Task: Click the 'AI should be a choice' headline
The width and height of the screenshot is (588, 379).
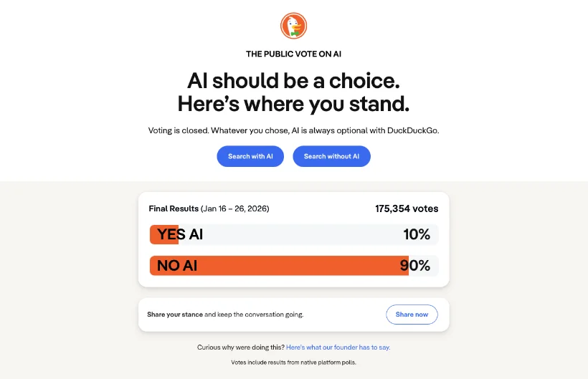Action: [293, 80]
